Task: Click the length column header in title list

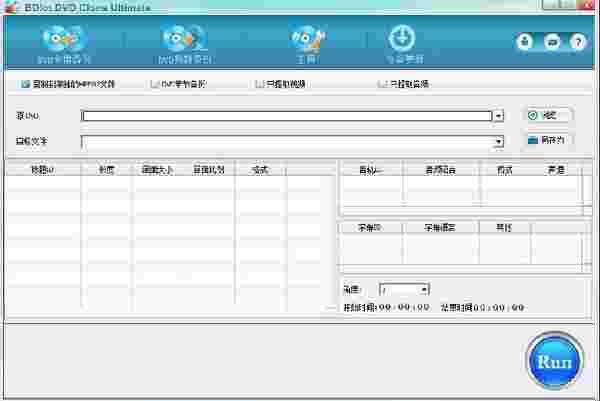Action: pos(106,170)
